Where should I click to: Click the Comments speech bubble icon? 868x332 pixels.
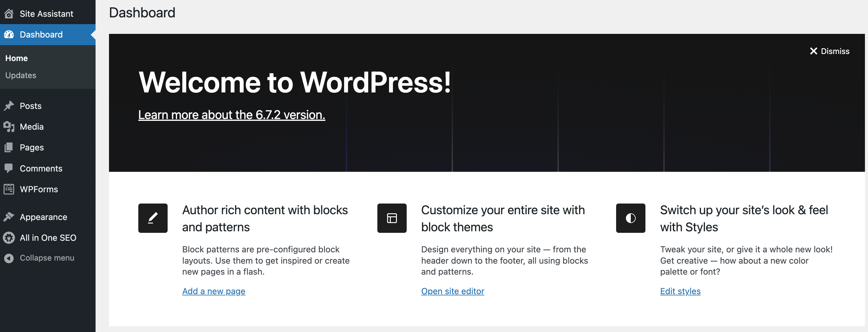click(9, 168)
